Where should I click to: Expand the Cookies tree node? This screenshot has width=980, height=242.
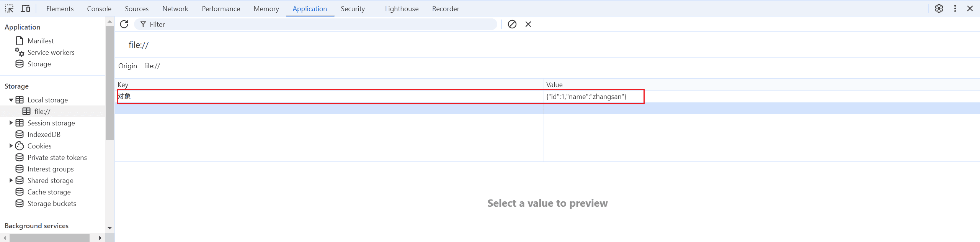[x=11, y=146]
